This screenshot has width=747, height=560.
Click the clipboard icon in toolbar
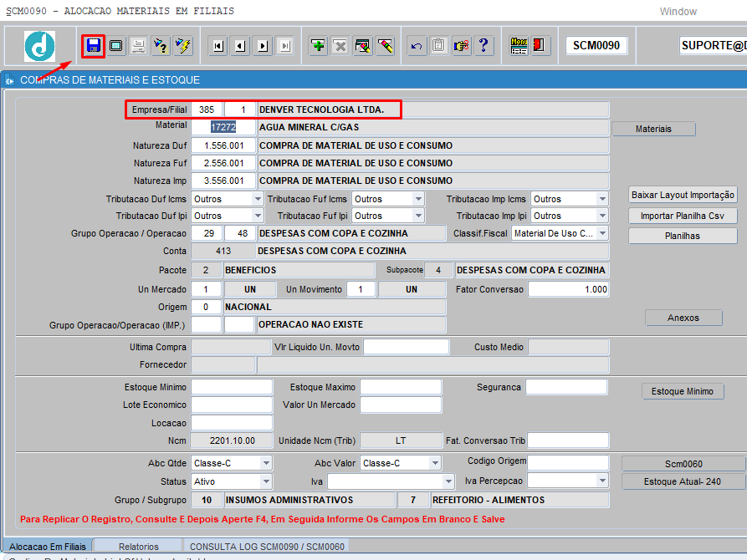click(439, 46)
